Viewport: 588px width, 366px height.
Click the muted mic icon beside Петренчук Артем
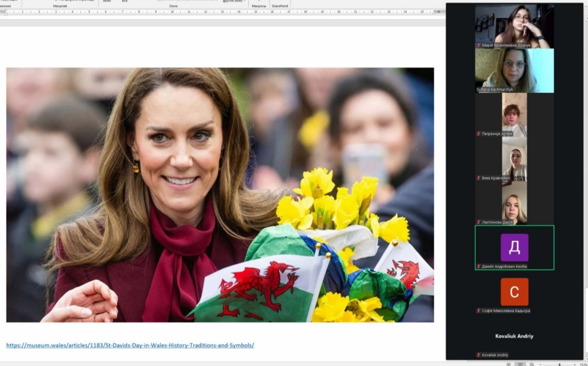[x=478, y=134]
